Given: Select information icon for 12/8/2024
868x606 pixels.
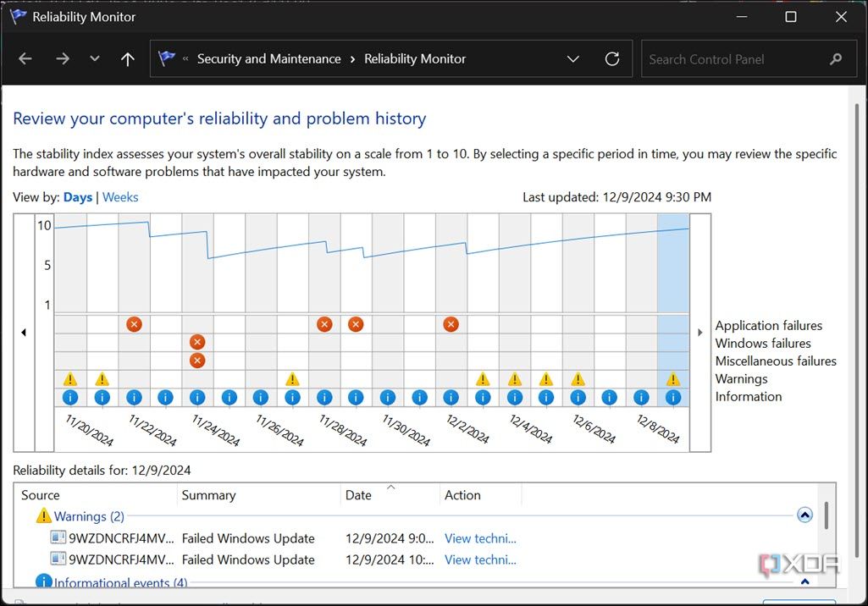Looking at the screenshot, I should [x=641, y=397].
